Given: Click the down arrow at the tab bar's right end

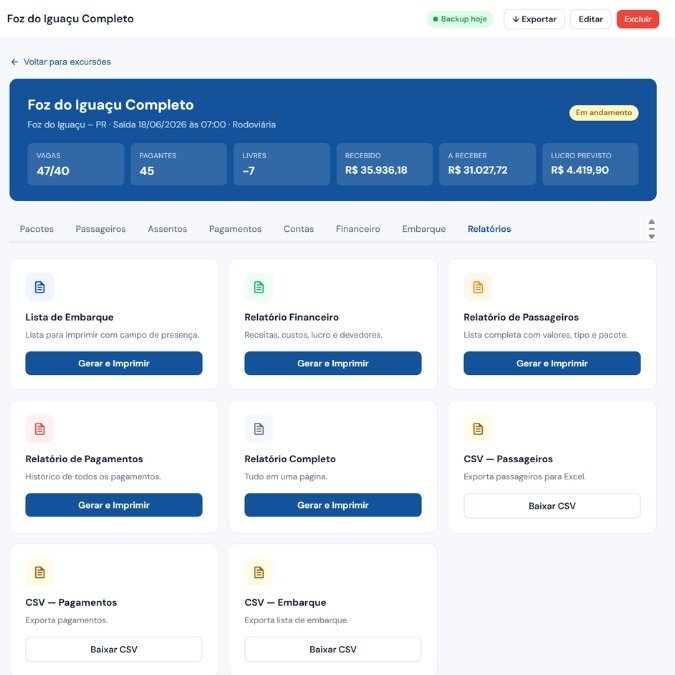Looking at the screenshot, I should pos(652,236).
